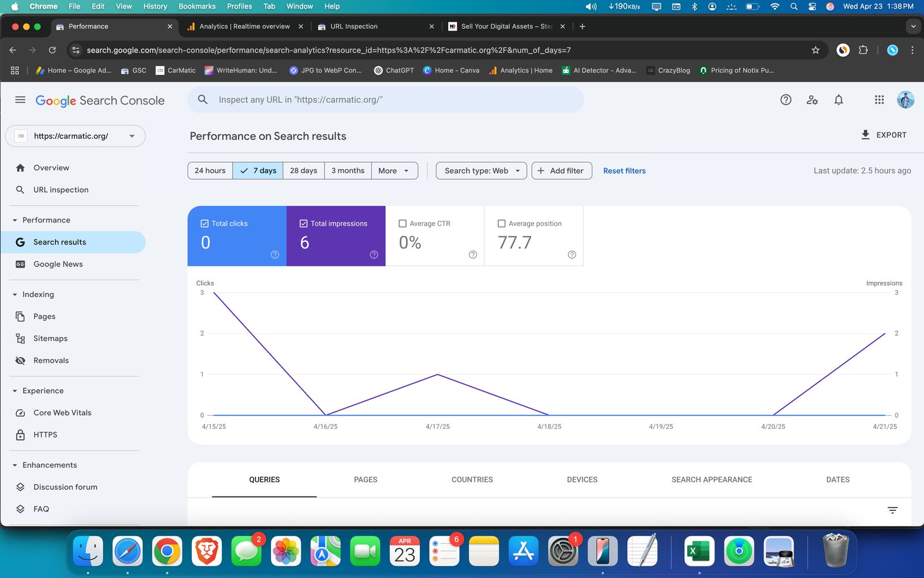
Task: Select the 3 months date range
Action: click(348, 171)
